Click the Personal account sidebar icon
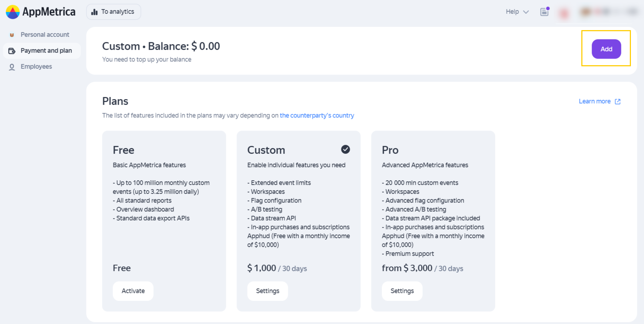The width and height of the screenshot is (644, 324). coord(12,35)
